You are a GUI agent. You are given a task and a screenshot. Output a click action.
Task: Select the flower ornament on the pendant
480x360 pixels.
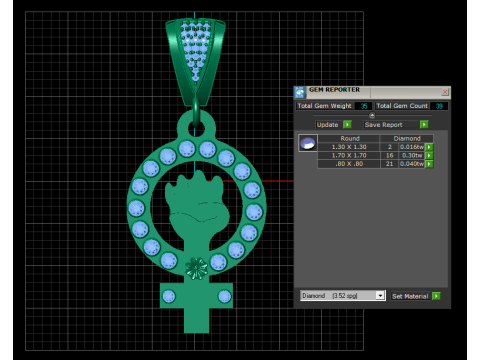[196, 268]
